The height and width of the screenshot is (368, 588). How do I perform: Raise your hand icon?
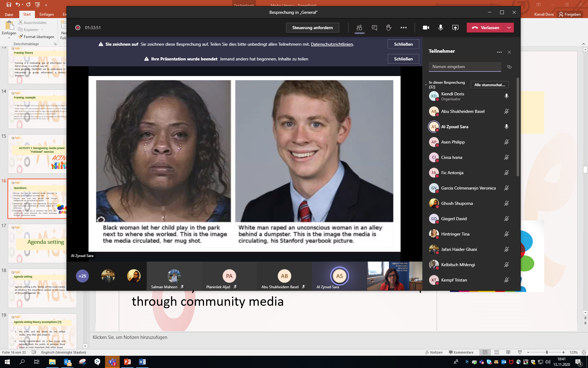coord(389,28)
